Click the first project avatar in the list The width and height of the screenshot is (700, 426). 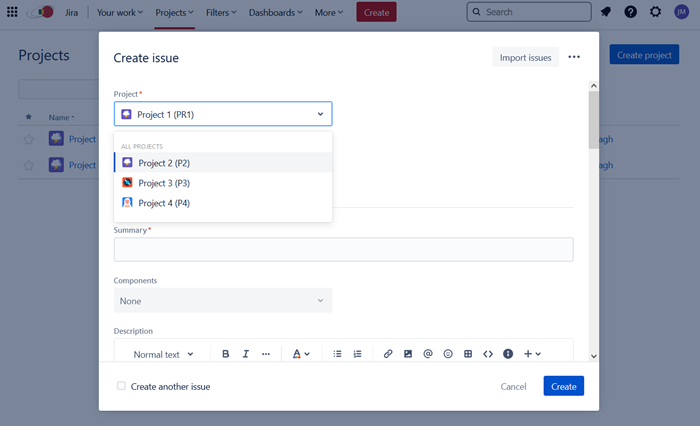[56, 138]
